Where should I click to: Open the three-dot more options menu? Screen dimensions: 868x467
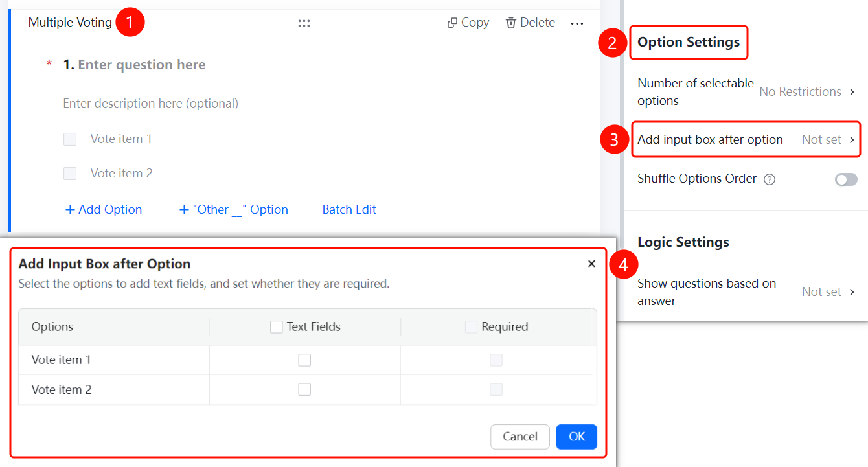(577, 23)
